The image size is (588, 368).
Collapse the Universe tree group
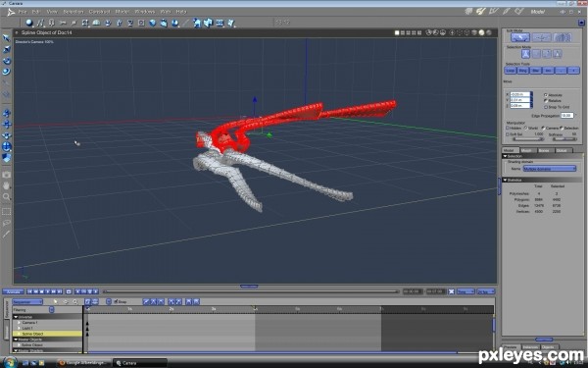16,317
